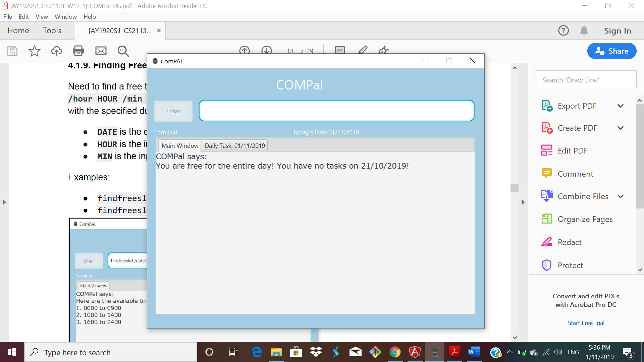Open the Window menu
The image size is (644, 362).
click(x=65, y=16)
